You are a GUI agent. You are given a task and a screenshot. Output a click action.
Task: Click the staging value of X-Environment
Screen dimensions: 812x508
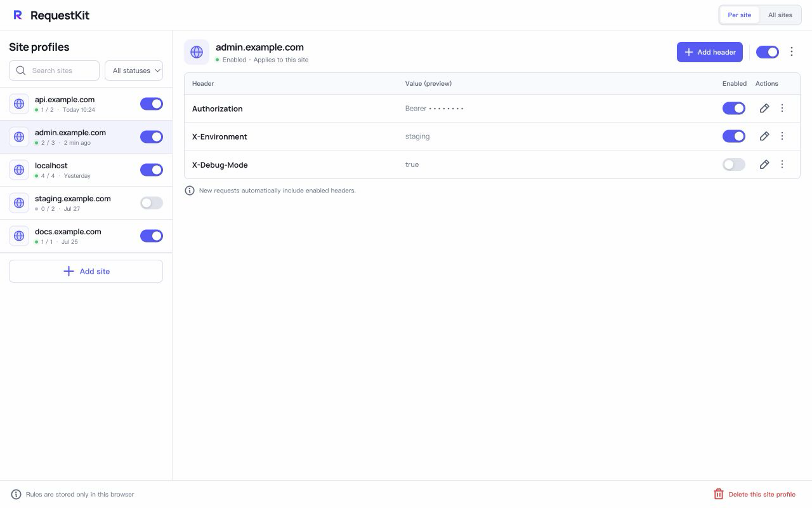coord(417,137)
